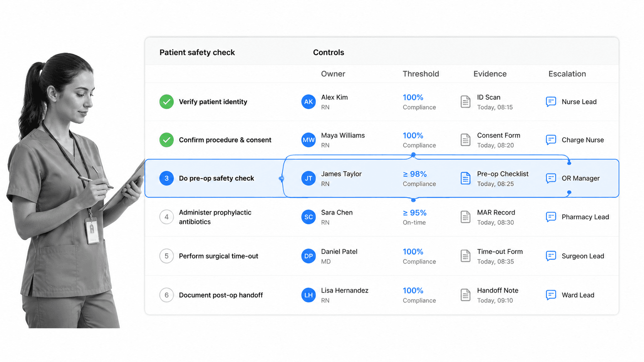This screenshot has width=644, height=362.
Task: Toggle the Verify patient identity checkmark
Action: click(166, 102)
